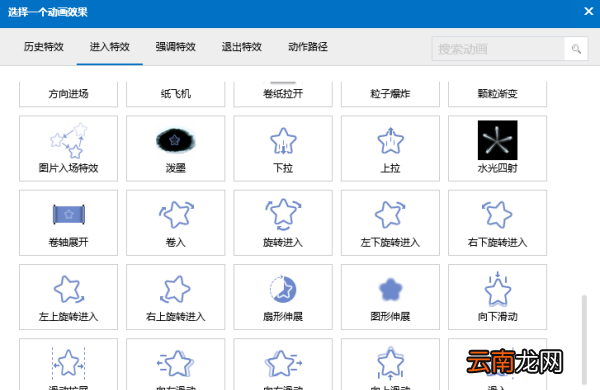Select the 卷入 roll-in animation
The height and width of the screenshot is (390, 600).
tap(176, 223)
